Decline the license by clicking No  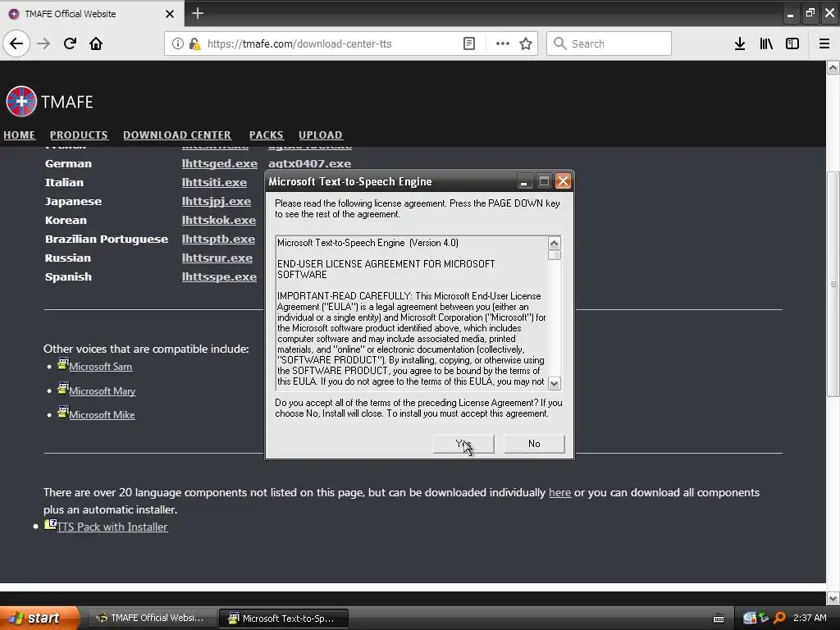(534, 444)
